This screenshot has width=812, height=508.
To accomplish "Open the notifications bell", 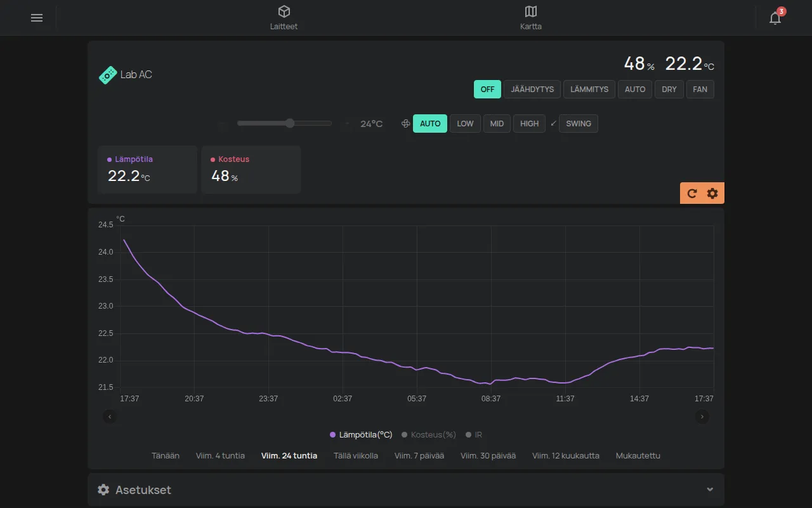I will tap(775, 18).
